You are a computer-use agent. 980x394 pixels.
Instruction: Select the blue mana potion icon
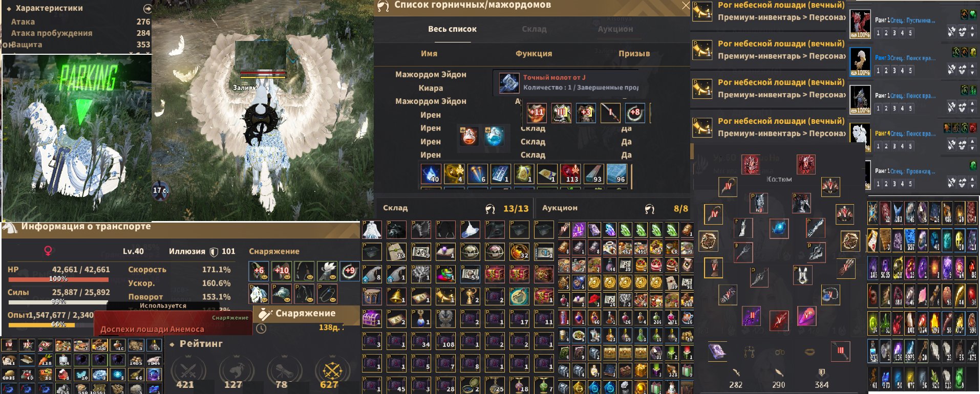[x=494, y=137]
